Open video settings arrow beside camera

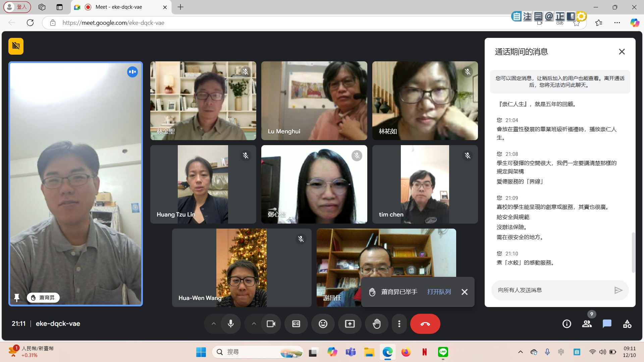point(254,324)
